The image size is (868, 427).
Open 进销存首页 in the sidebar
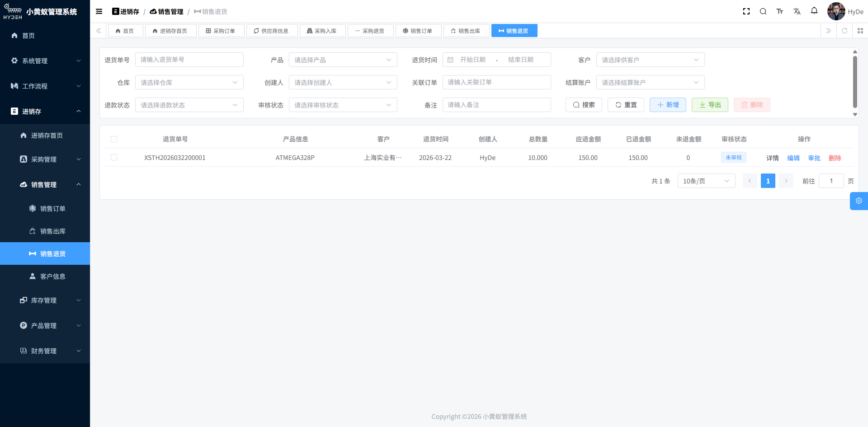45,136
